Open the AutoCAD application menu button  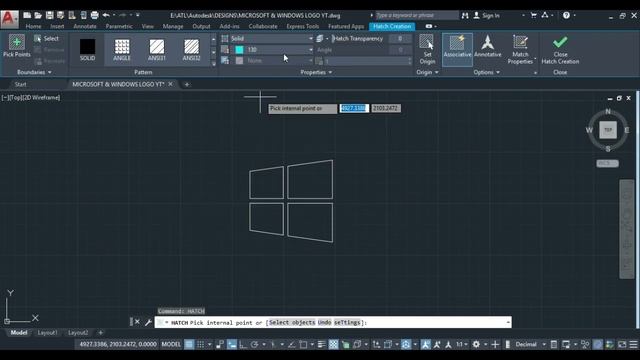point(9,19)
